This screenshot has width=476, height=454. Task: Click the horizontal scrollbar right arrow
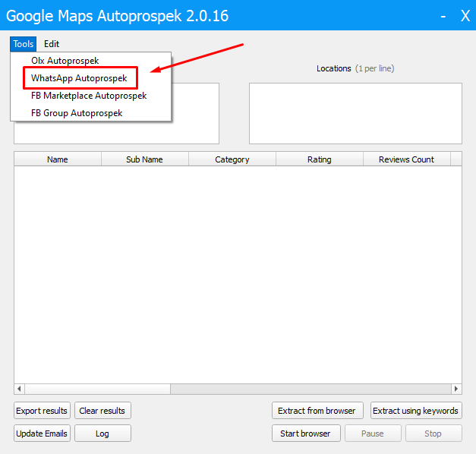point(456,389)
